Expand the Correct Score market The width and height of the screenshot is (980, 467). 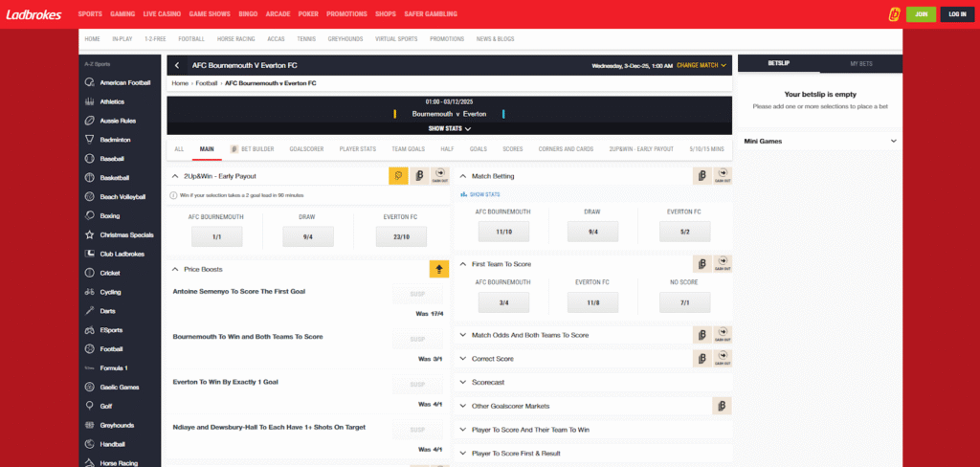click(493, 359)
